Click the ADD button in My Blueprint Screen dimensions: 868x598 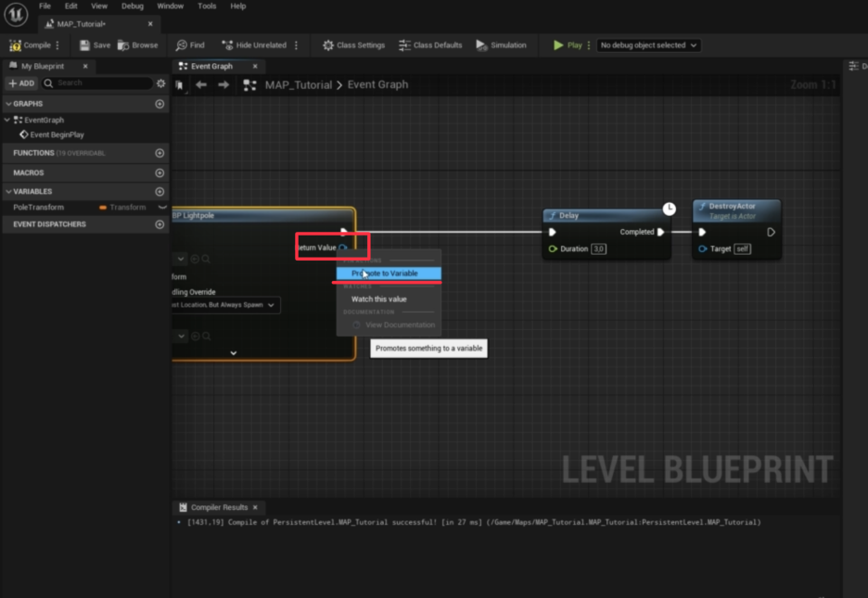[21, 83]
